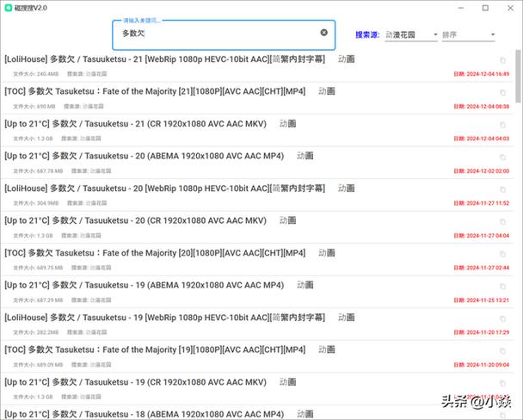
Task: Click date 2024-11-27 02:44
Action: 482,268
